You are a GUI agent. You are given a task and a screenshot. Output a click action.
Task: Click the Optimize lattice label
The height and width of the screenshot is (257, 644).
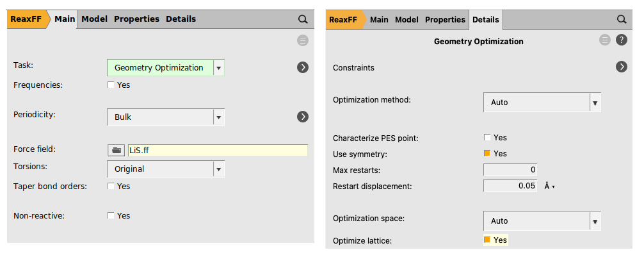tap(362, 241)
